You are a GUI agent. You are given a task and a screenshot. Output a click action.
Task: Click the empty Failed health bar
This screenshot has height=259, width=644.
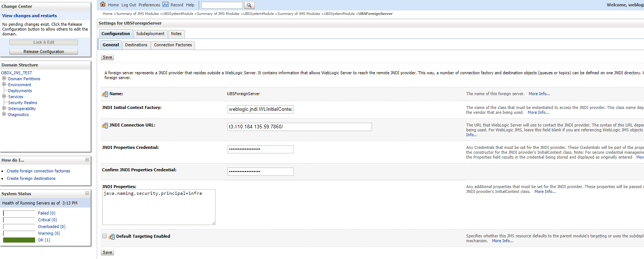[x=19, y=213]
